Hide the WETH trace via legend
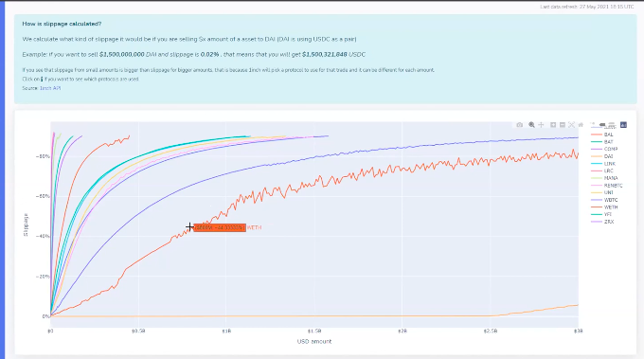Viewport: 644px width, 359px height. (604, 207)
